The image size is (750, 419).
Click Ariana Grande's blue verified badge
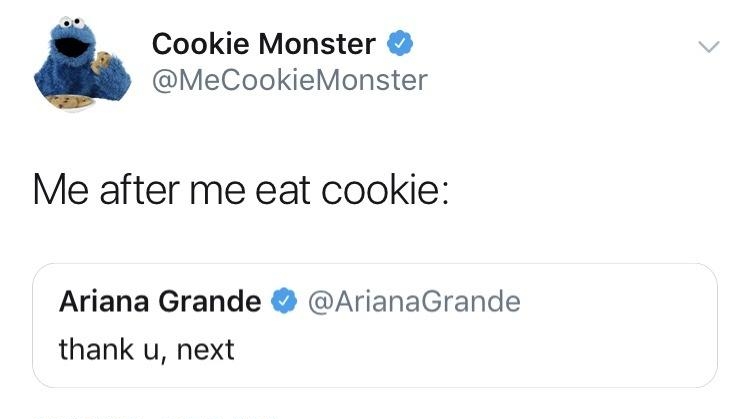click(285, 301)
